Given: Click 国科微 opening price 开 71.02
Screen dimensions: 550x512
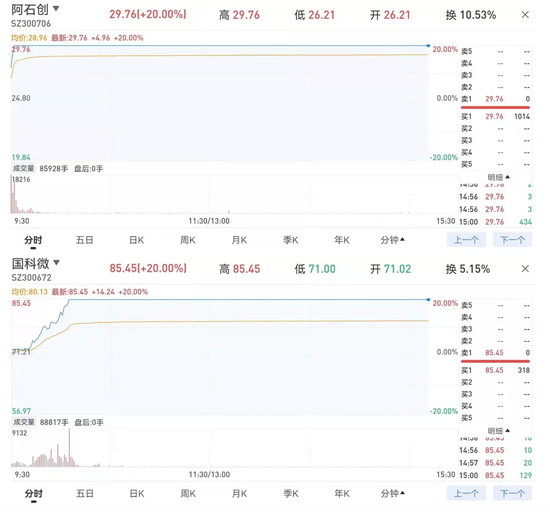Looking at the screenshot, I should click(x=390, y=269).
